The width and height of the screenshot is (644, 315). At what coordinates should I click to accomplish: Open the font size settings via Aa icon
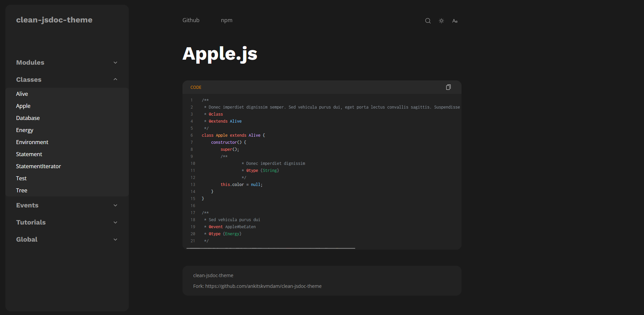pos(455,20)
